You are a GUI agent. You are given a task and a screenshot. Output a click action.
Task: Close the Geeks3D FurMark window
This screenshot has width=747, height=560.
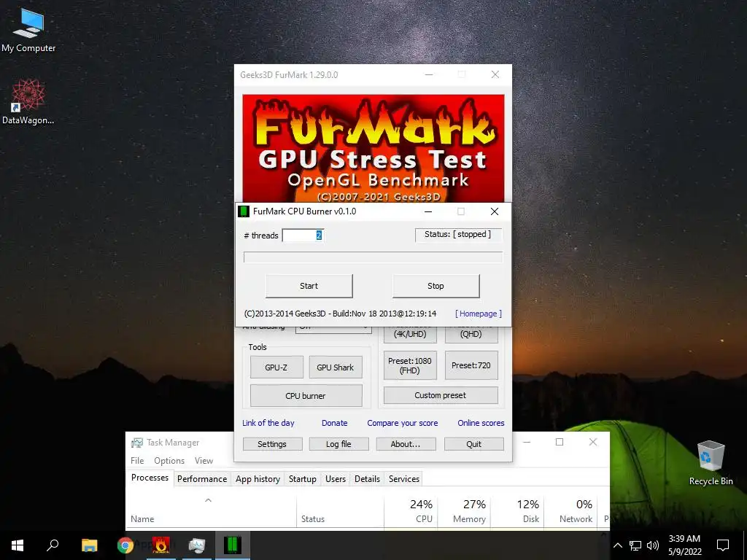(495, 75)
